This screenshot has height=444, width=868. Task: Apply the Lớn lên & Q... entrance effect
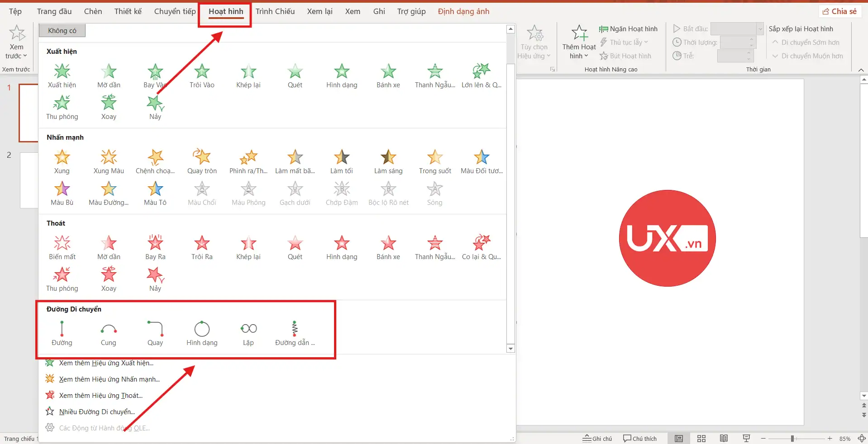click(x=482, y=76)
